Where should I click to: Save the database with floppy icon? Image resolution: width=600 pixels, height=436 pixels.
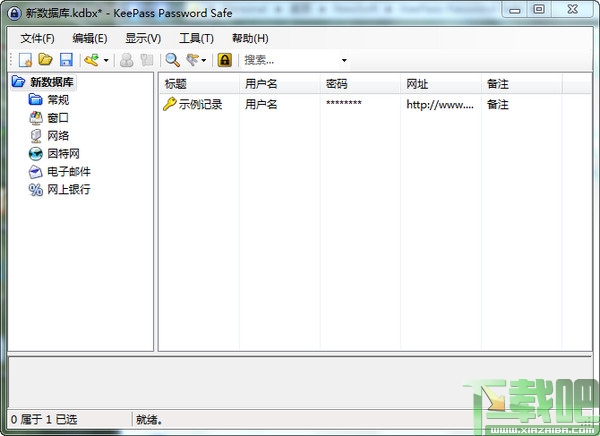[66, 60]
